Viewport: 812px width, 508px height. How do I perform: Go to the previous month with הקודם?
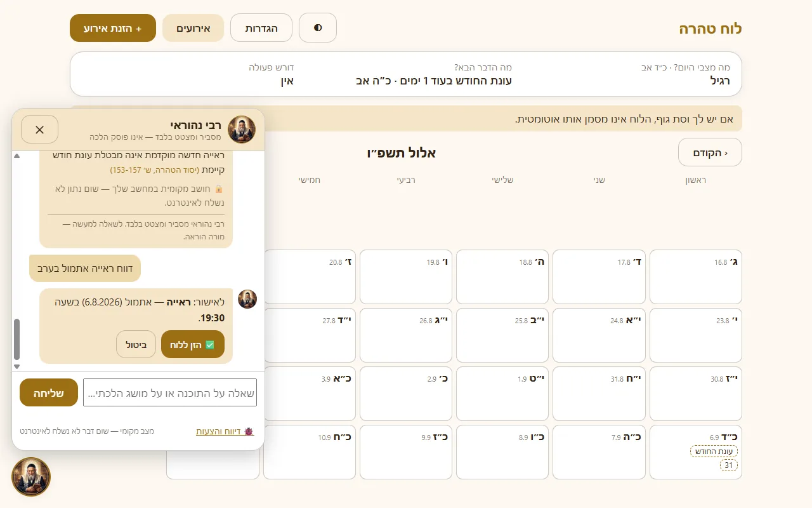pos(710,152)
